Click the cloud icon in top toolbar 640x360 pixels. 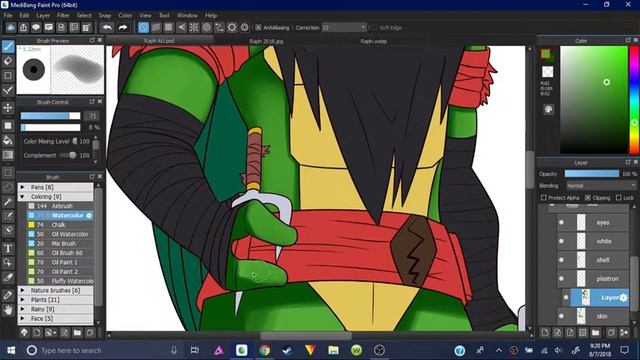(11, 28)
